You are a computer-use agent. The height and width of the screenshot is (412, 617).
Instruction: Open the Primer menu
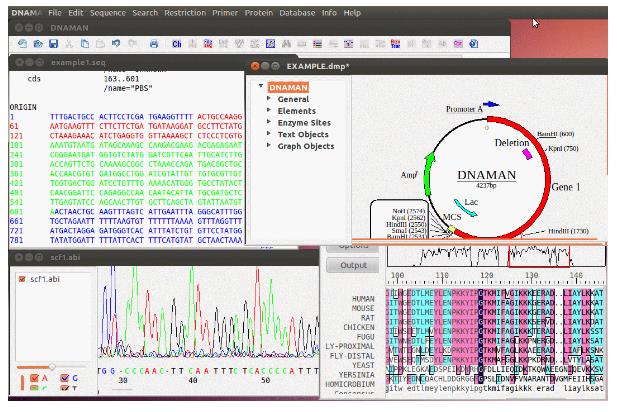pos(225,13)
